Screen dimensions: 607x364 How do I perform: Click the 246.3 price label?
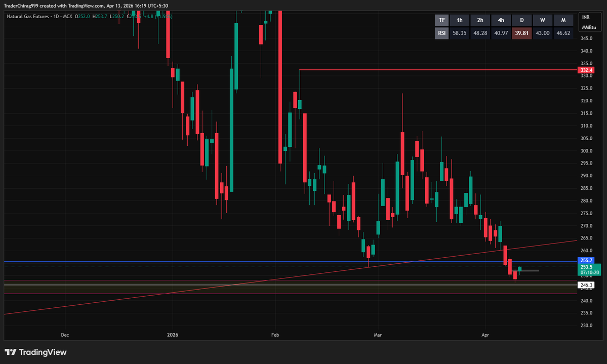586,285
